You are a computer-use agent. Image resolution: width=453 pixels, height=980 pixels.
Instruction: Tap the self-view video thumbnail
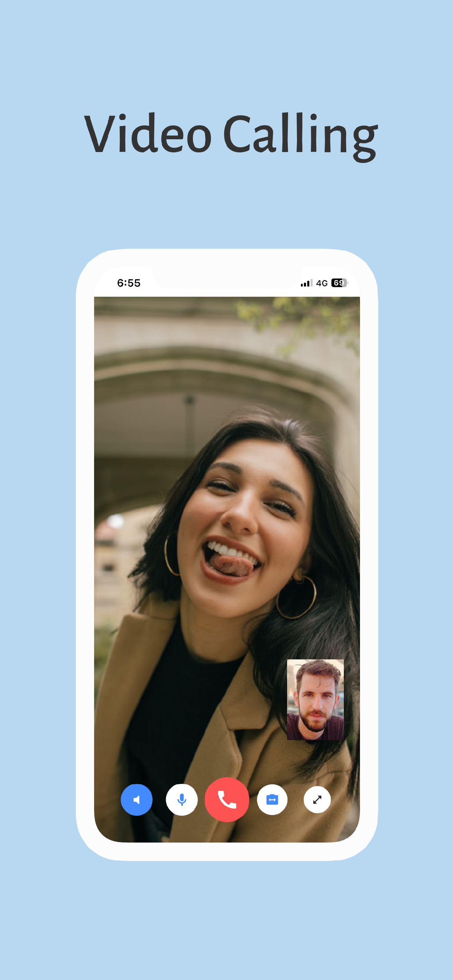[315, 699]
